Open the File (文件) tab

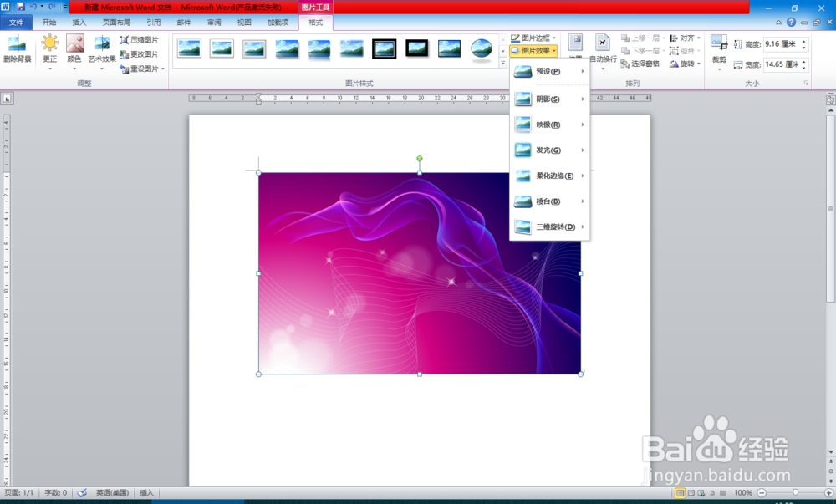click(x=17, y=23)
